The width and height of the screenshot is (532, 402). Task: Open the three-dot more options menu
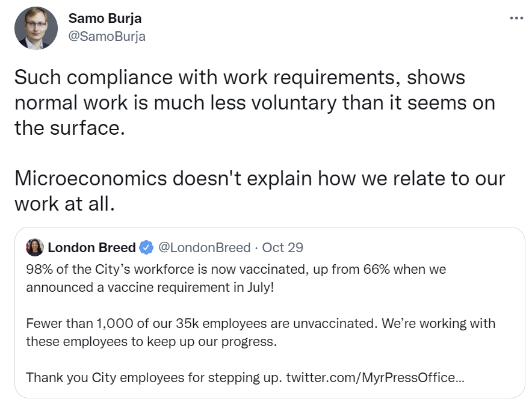point(516,18)
